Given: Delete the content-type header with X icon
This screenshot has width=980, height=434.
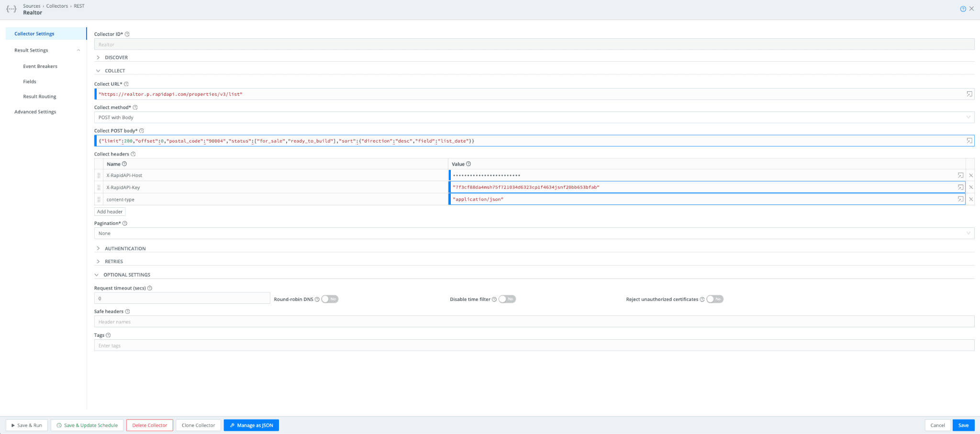Looking at the screenshot, I should point(971,200).
